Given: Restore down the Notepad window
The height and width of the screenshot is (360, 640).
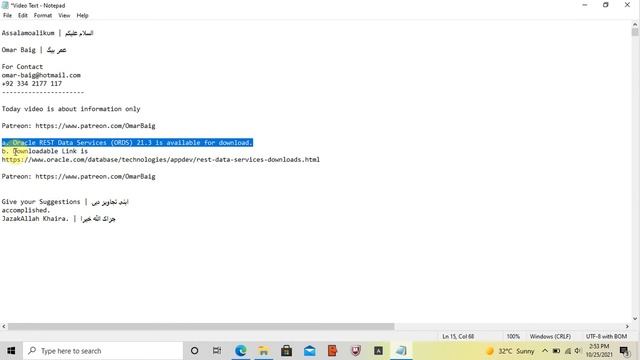Looking at the screenshot, I should [x=606, y=5].
